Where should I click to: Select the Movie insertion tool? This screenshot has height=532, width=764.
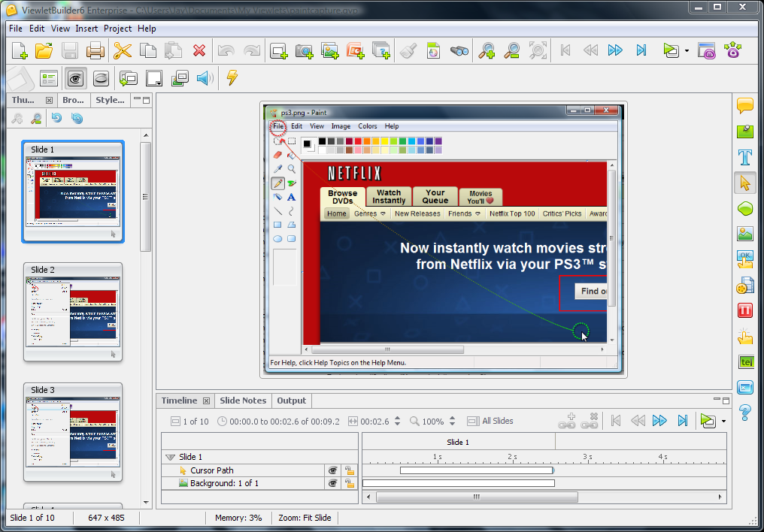(744, 285)
